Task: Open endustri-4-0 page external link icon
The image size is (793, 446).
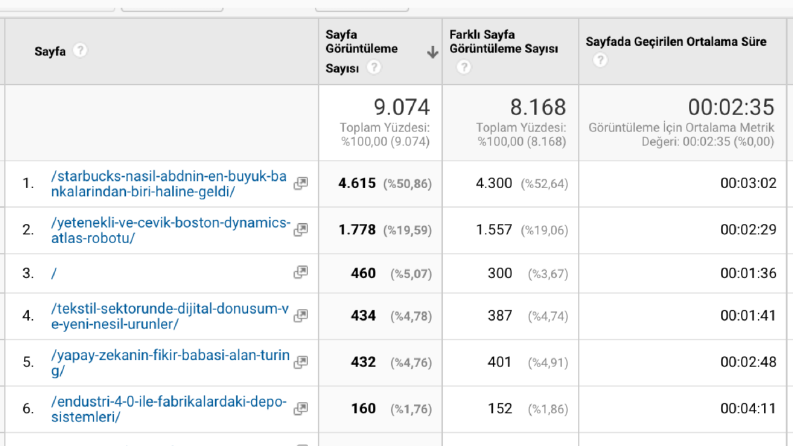Action: click(301, 408)
